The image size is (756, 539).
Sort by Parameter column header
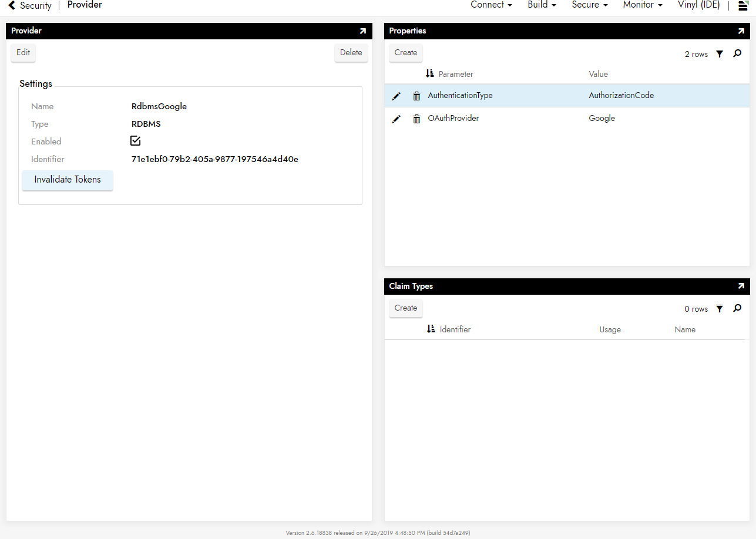coord(455,74)
